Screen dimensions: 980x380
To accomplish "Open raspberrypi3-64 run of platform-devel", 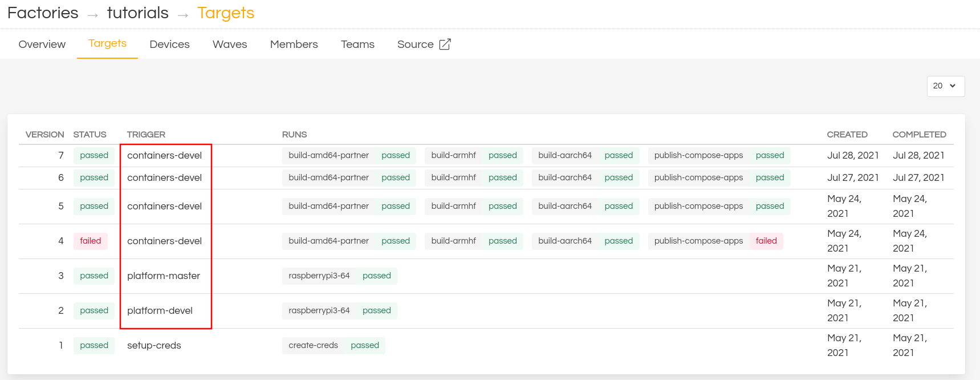I will (340, 310).
